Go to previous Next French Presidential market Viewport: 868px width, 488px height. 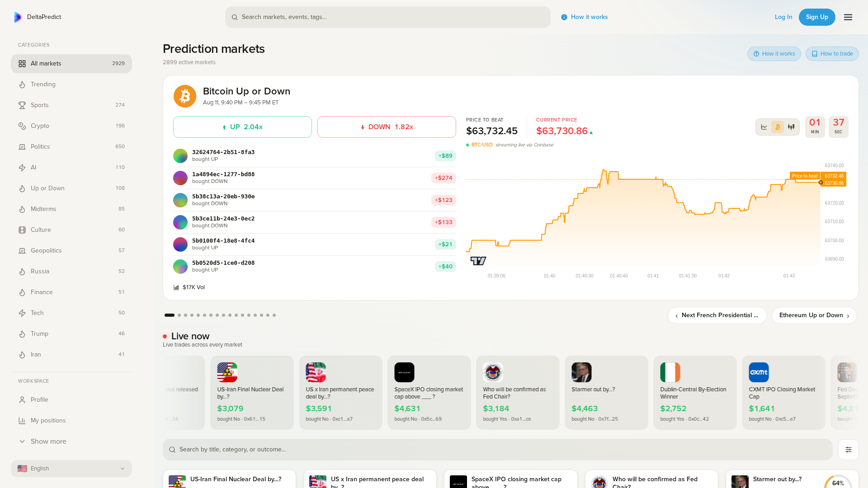tap(717, 315)
